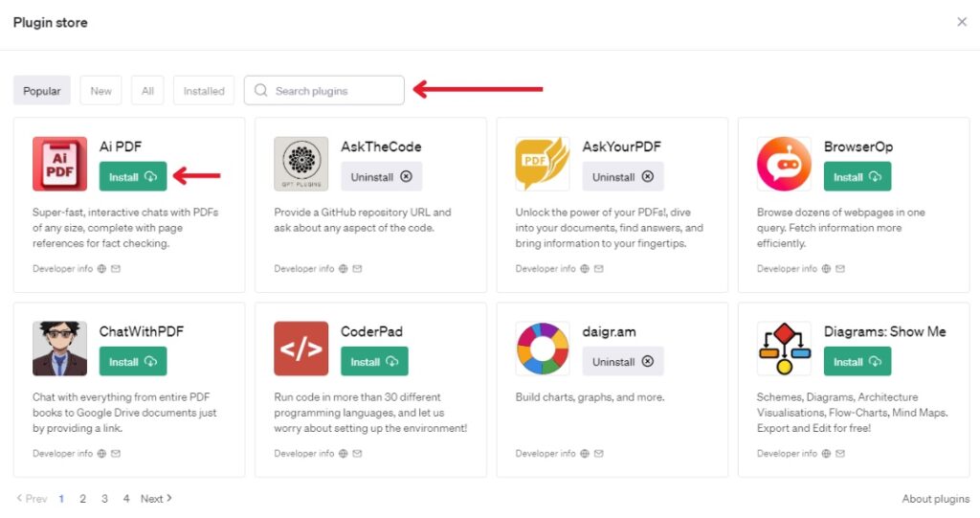This screenshot has width=980, height=518.
Task: Open daigr.am developer website globe icon
Action: (x=585, y=454)
